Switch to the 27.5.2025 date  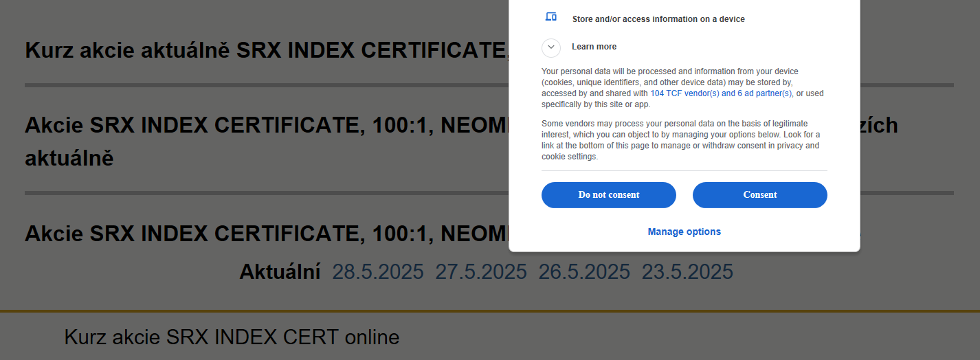pyautogui.click(x=481, y=272)
